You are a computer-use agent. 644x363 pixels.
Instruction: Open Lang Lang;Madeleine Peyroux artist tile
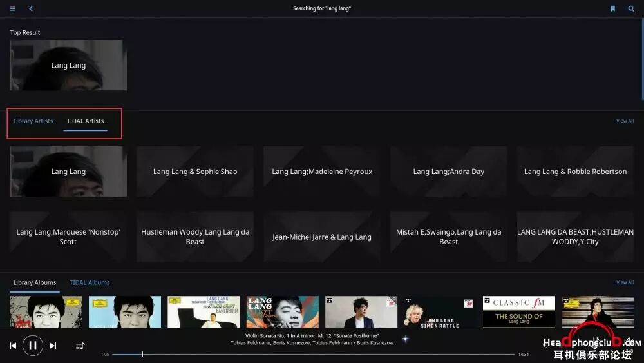[322, 172]
